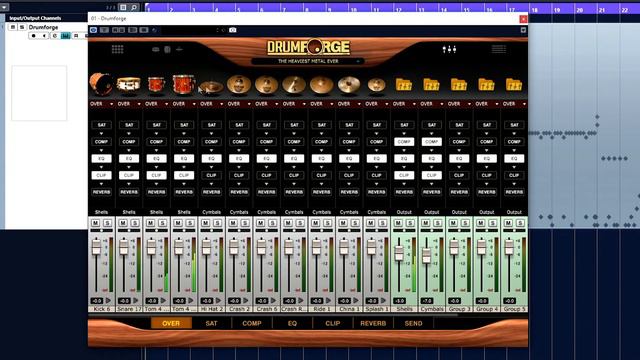The image size is (640, 360).
Task: Click the Cymbals output volume fader
Action: [427, 255]
